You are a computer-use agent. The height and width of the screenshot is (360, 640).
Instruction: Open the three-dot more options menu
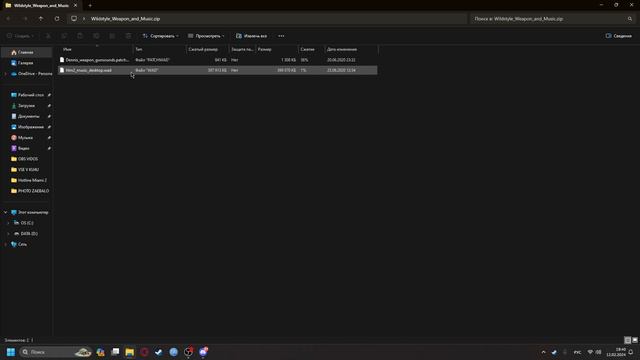click(x=281, y=36)
